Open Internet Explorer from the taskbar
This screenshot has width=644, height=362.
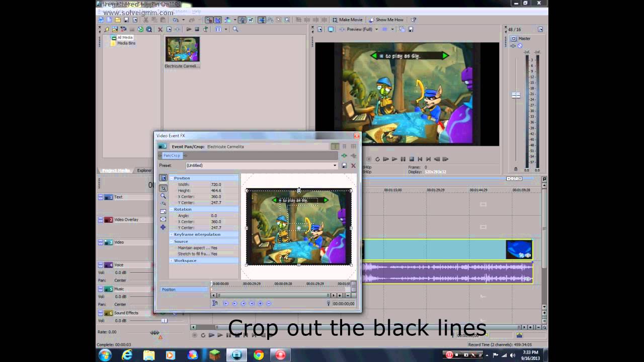(127, 355)
